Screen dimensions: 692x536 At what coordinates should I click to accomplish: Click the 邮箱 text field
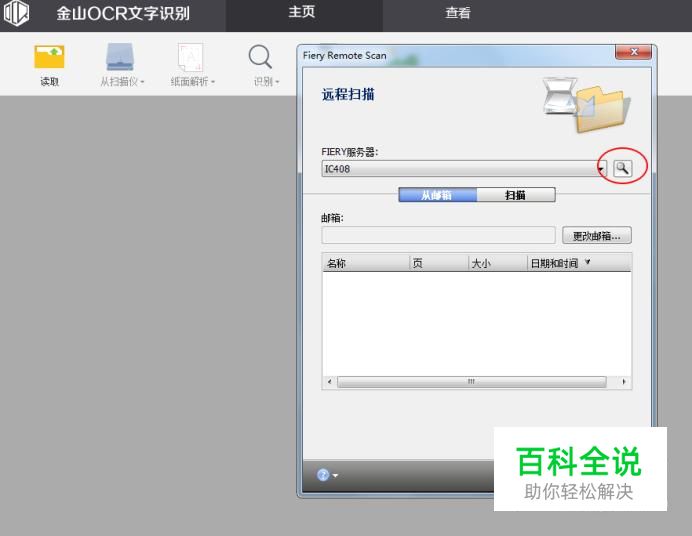point(438,235)
